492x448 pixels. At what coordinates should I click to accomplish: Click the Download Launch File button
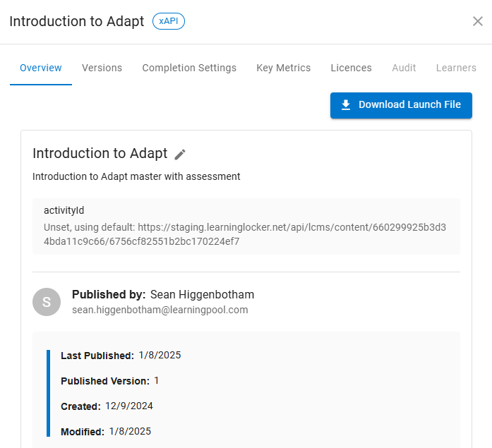[401, 105]
